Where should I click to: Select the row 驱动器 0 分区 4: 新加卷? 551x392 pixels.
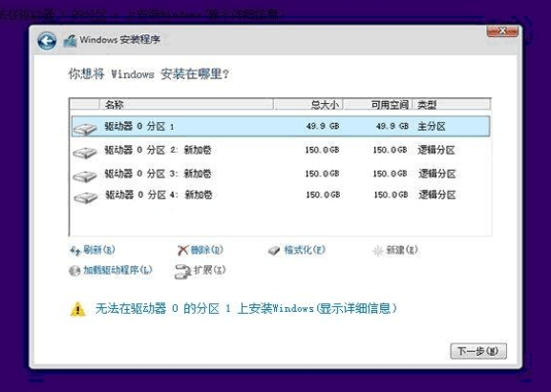click(x=281, y=195)
